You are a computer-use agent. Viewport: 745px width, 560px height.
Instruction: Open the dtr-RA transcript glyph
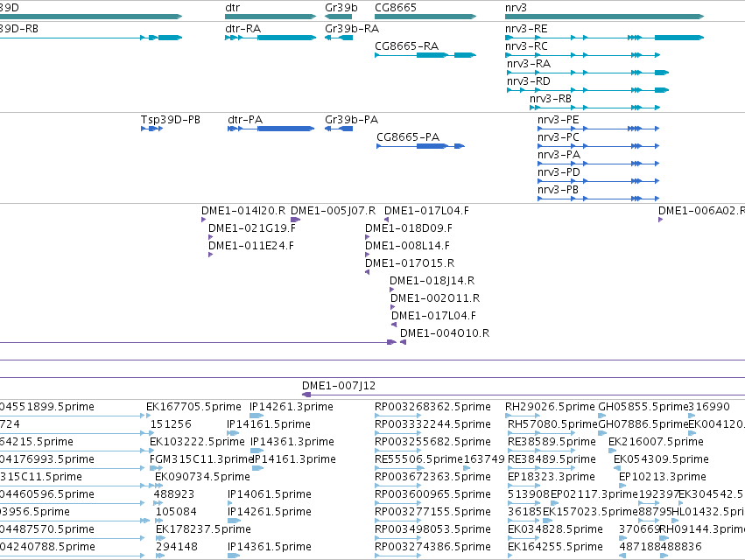(271, 38)
